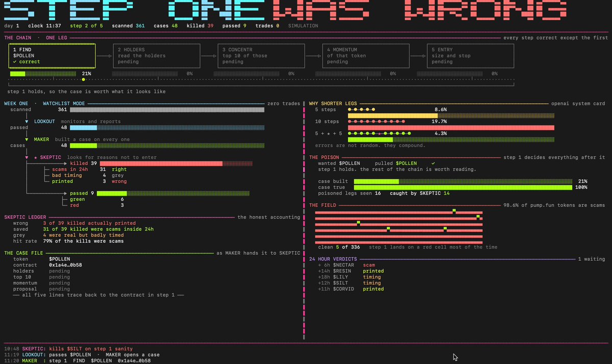Click contract "0x1a4e…0b58" in THE CASE FILE

click(x=65, y=265)
